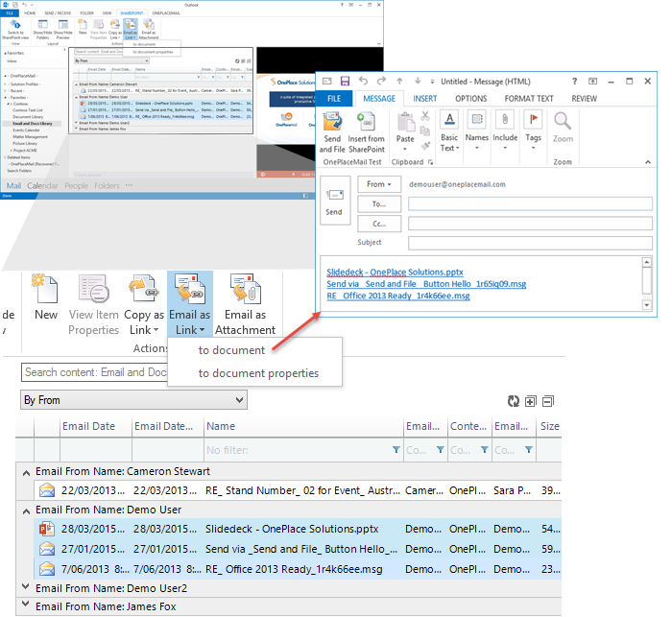Click the Format Painter brush icon
Image resolution: width=672 pixels, height=617 pixels.
click(x=425, y=146)
